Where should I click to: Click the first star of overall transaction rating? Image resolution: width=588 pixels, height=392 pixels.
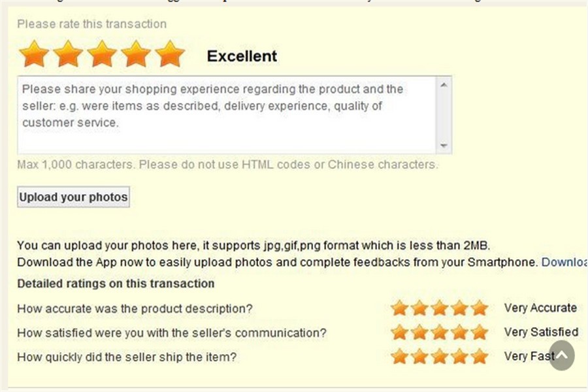[34, 54]
